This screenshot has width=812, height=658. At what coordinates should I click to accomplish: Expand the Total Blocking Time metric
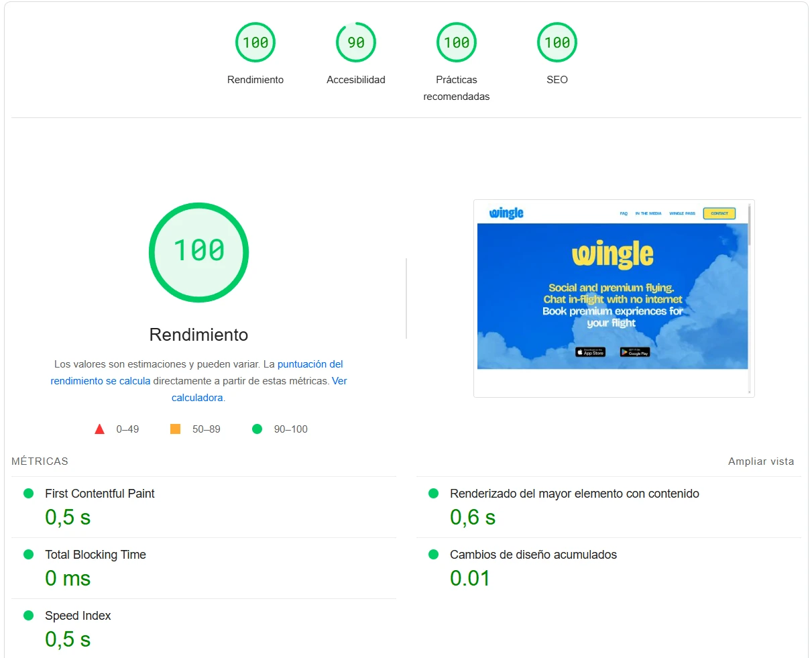pos(95,555)
